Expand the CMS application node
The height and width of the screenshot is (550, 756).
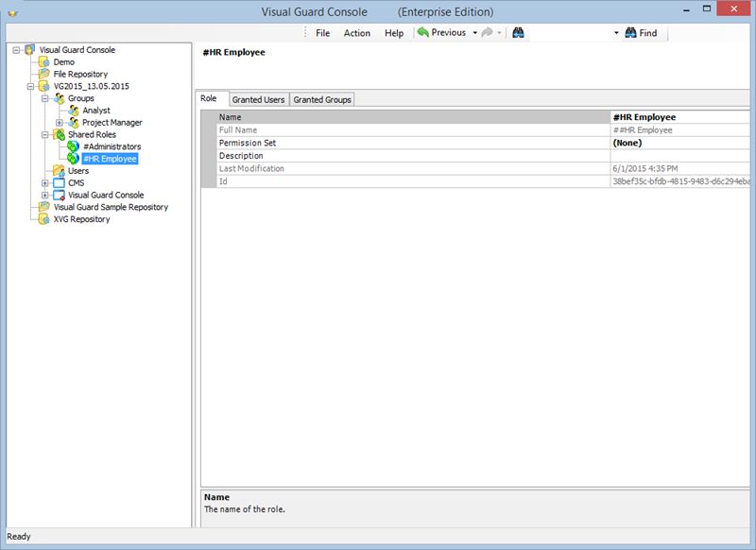coord(44,182)
